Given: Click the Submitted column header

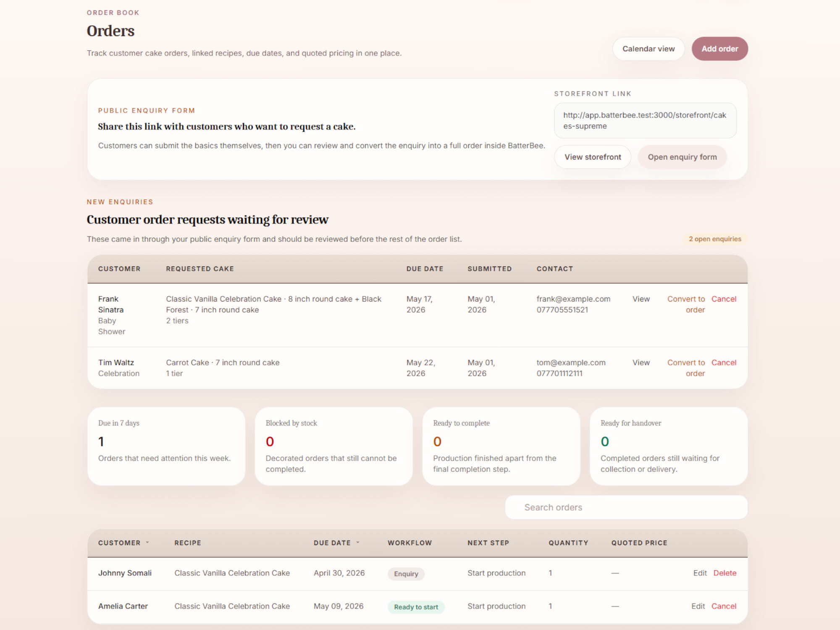Looking at the screenshot, I should pos(490,269).
